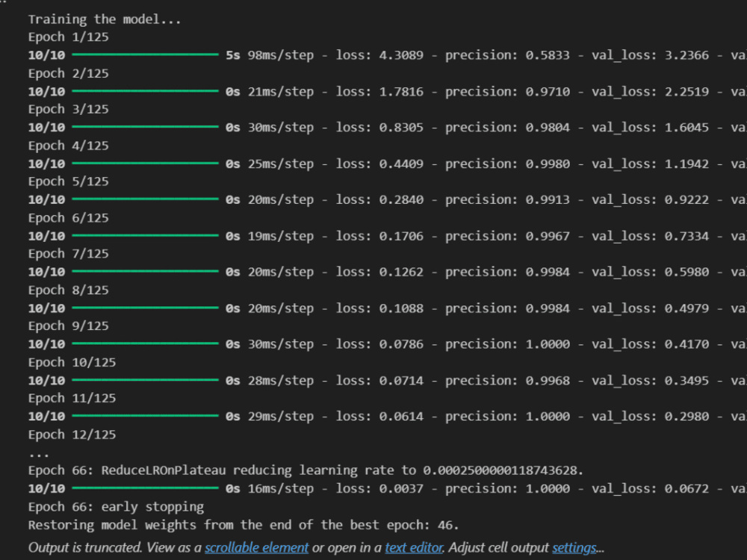Click the val_loss value 0.7334

(x=687, y=236)
